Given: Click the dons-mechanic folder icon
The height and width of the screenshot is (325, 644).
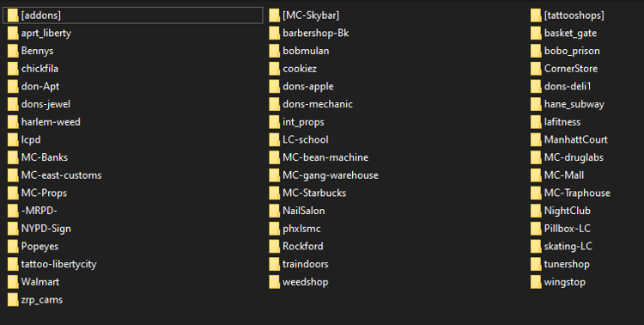Looking at the screenshot, I should click(275, 105).
